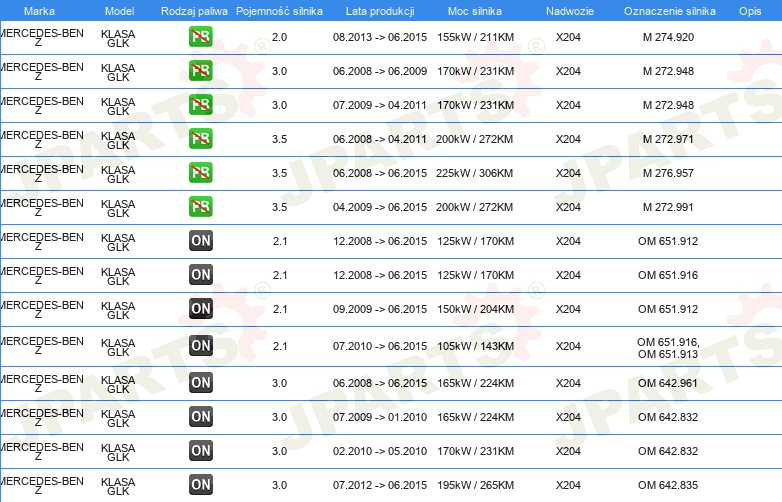
Task: Click the ON fuel icon in the 150kW / 204KM row
Action: tap(200, 309)
